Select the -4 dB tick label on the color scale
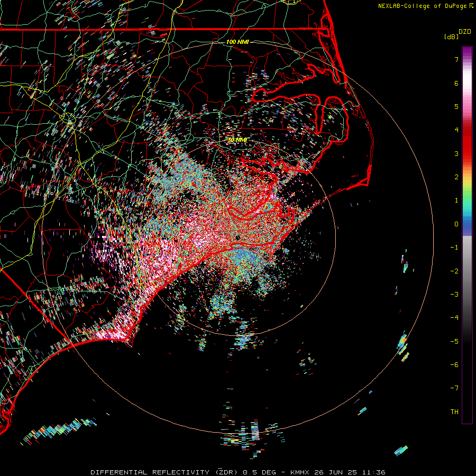 click(454, 318)
